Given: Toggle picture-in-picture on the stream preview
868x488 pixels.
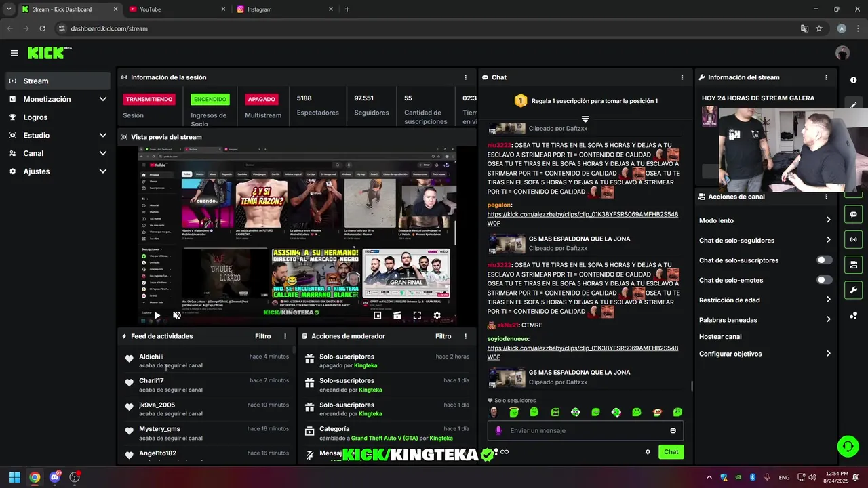Looking at the screenshot, I should [x=378, y=315].
